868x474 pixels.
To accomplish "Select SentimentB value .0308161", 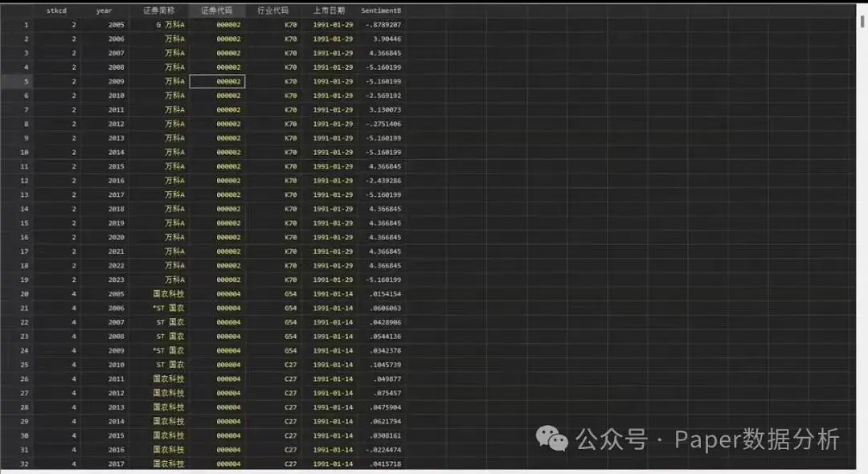I will 385,435.
